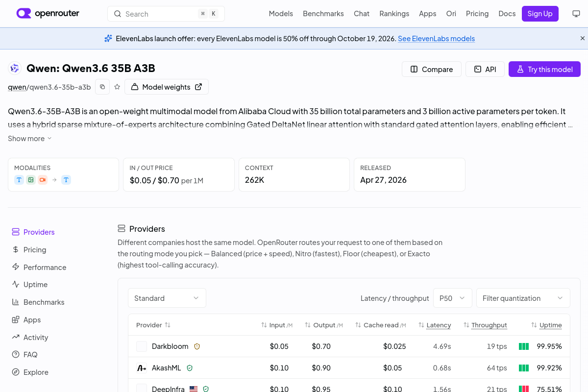Click the text output modality icon

tap(66, 180)
